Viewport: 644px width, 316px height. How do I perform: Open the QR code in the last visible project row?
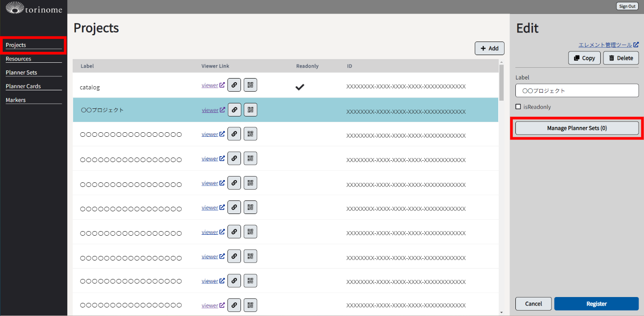[x=250, y=305]
